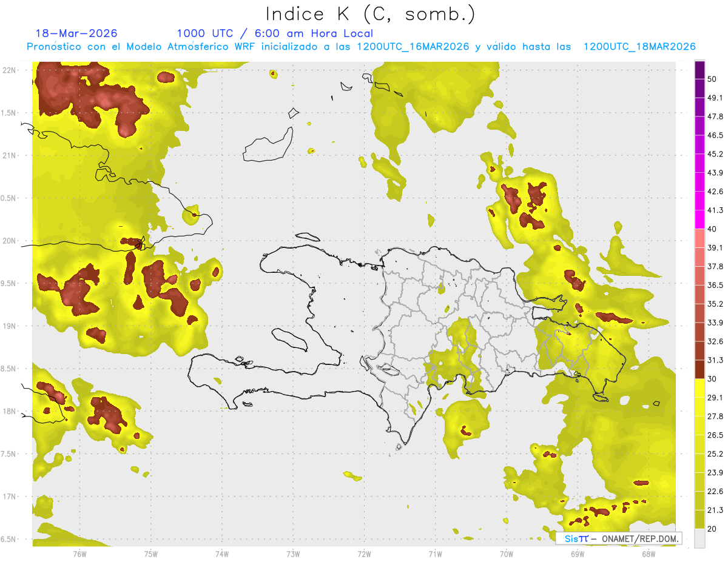Click the '35.2' legend value
The height and width of the screenshot is (562, 728).
(715, 304)
